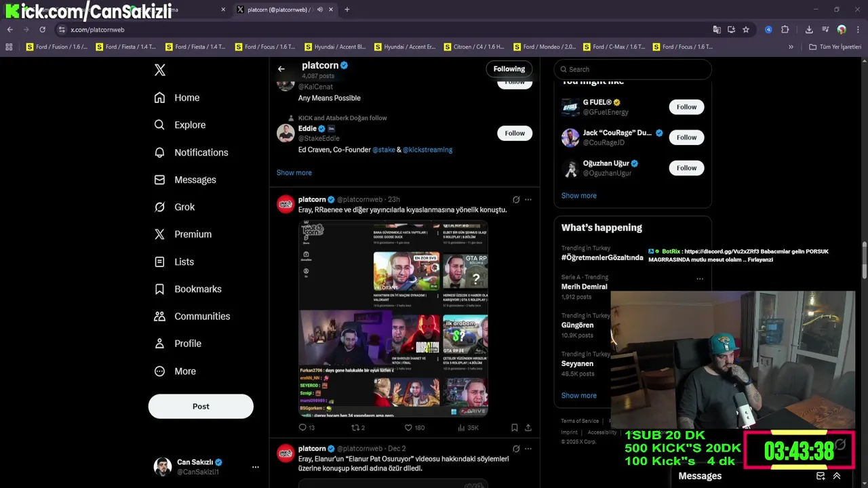Image resolution: width=868 pixels, height=488 pixels.
Task: Open more options on the 23h platcorn post
Action: 528,199
